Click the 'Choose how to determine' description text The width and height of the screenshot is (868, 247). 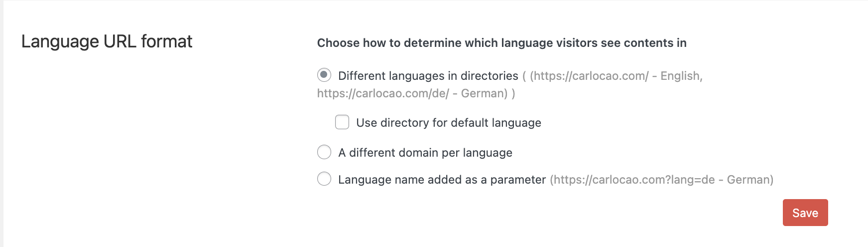tap(501, 43)
